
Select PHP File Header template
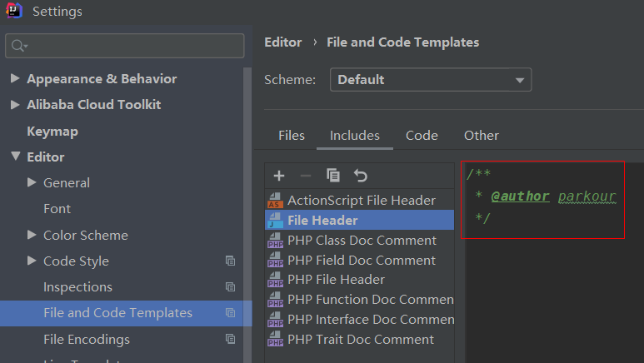click(359, 280)
